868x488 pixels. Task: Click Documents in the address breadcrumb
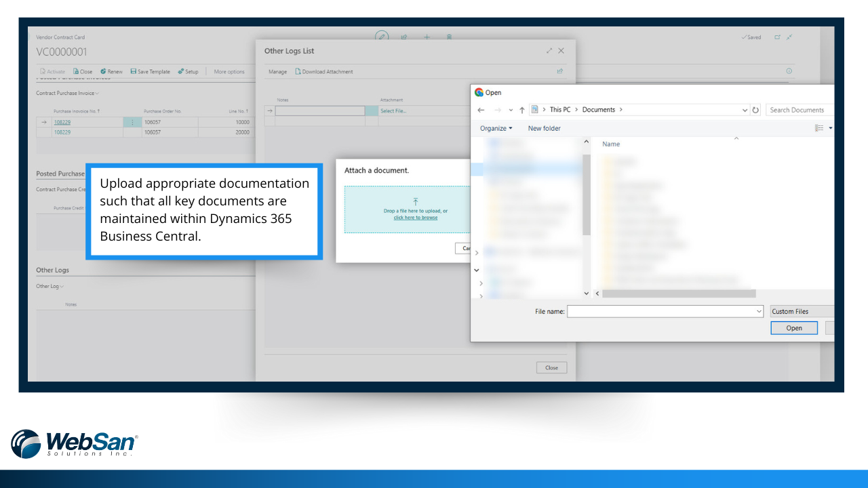[599, 110]
